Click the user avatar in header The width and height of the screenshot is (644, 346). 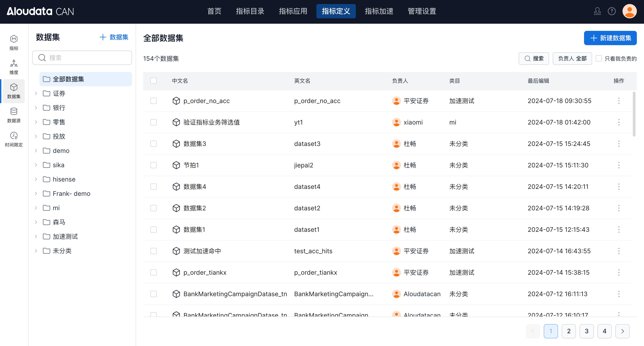[x=629, y=11]
